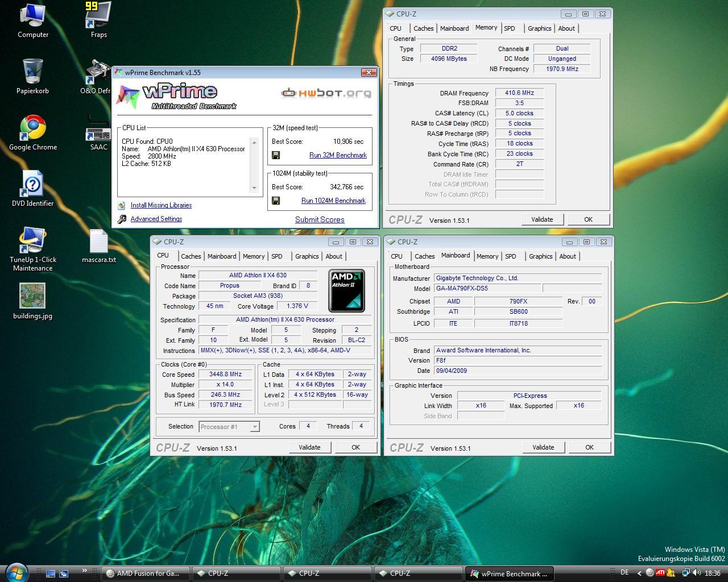Click the save icon next to Run 32M Benchmark

pos(276,155)
